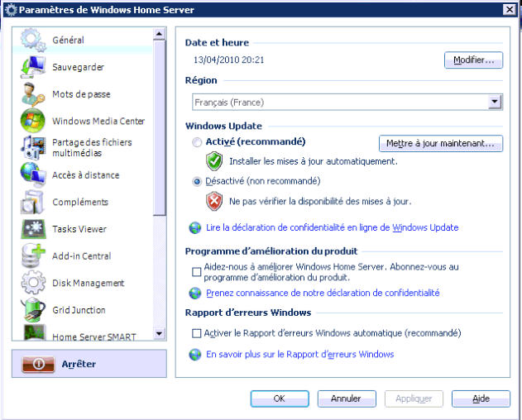The height and width of the screenshot is (420, 522).
Task: Click Mettre à jour maintenant button
Action: click(x=440, y=143)
